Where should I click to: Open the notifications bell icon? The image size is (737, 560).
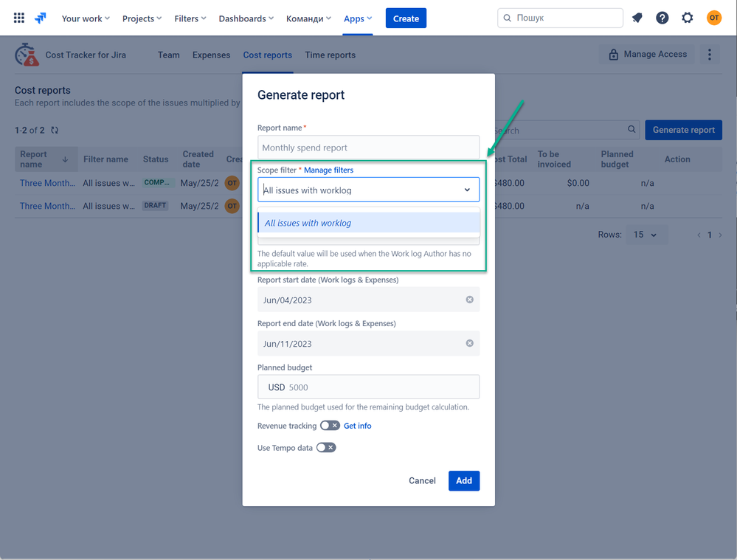pos(637,18)
